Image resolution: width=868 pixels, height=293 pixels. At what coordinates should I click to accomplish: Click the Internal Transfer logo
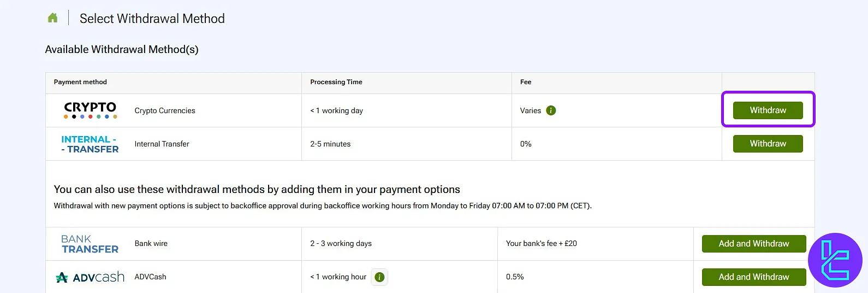click(x=90, y=144)
